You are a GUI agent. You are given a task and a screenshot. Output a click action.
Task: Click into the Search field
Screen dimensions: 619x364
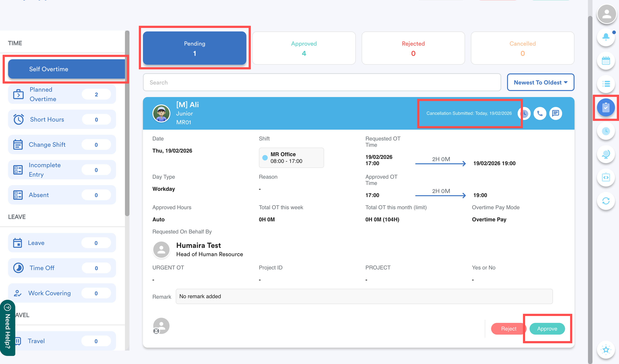[322, 82]
